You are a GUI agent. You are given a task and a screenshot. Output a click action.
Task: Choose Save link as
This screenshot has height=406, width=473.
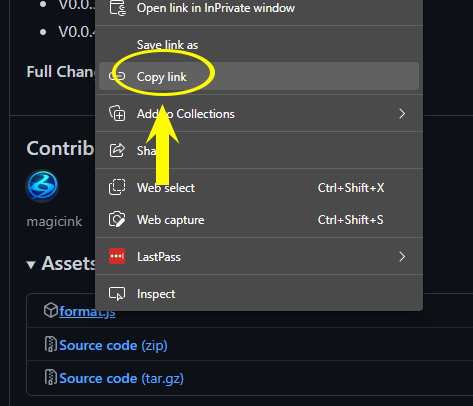pyautogui.click(x=167, y=45)
